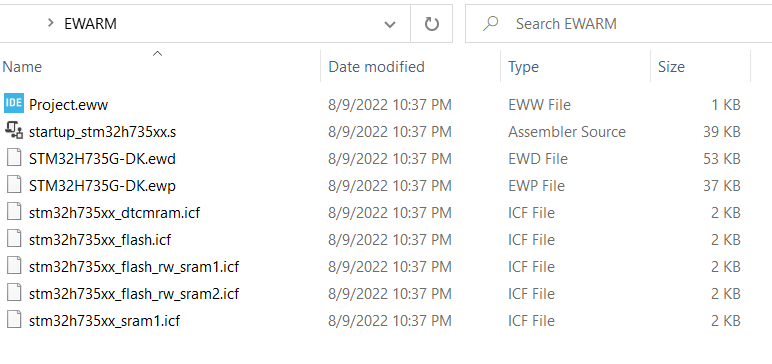Viewport: 772px width, 364px height.
Task: Expand the breadcrumb chevron before EWARM
Action: point(50,23)
